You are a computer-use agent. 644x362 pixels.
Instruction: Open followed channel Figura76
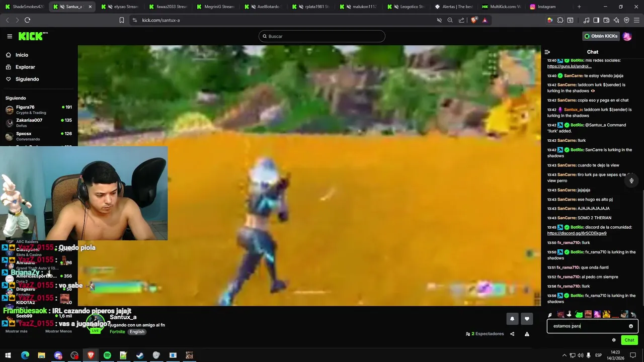[x=39, y=110]
